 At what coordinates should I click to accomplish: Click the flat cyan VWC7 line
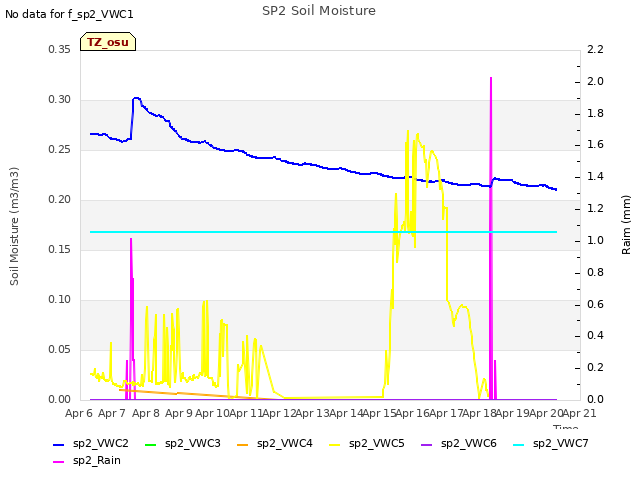323,232
